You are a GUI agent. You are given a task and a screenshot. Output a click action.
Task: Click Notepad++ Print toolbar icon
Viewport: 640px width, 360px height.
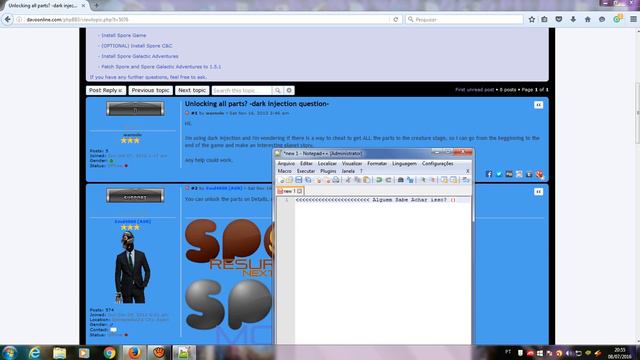336,180
